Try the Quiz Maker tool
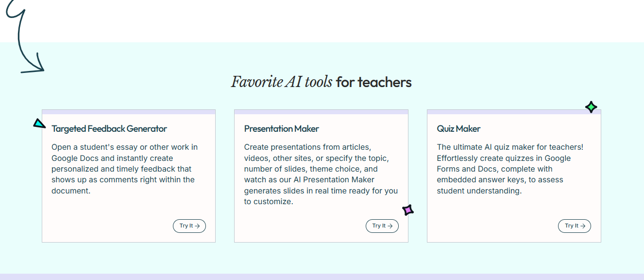 pyautogui.click(x=575, y=226)
